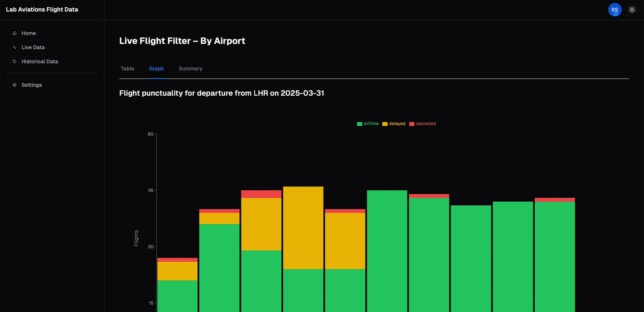Click the Lab Aviations Flight Data title
Screen dimensions: 644x312
tap(42, 9)
